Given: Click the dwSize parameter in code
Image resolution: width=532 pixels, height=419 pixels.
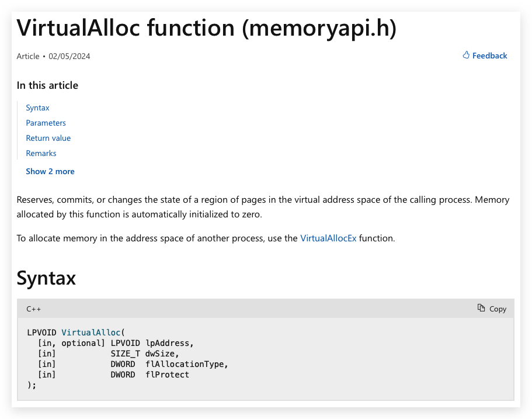Looking at the screenshot, I should click(160, 354).
